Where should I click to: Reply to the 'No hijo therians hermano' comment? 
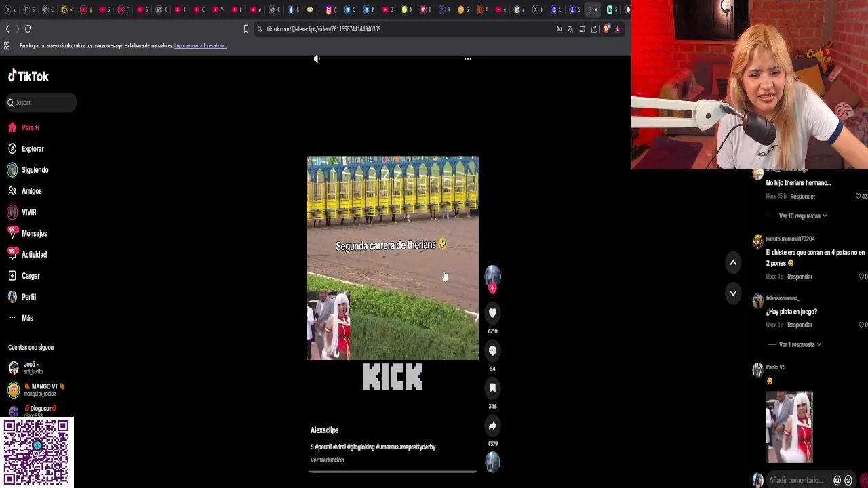point(803,197)
